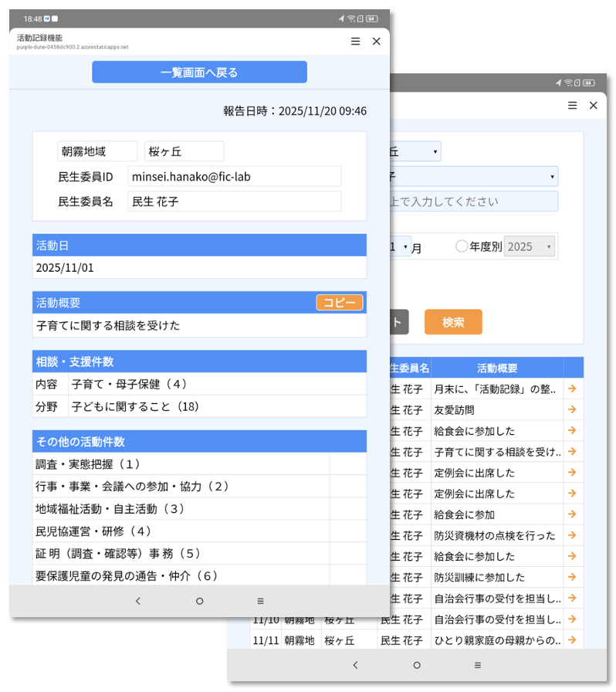Tap location arrow in front window status bar
This screenshot has height=692, width=616.
tap(341, 19)
